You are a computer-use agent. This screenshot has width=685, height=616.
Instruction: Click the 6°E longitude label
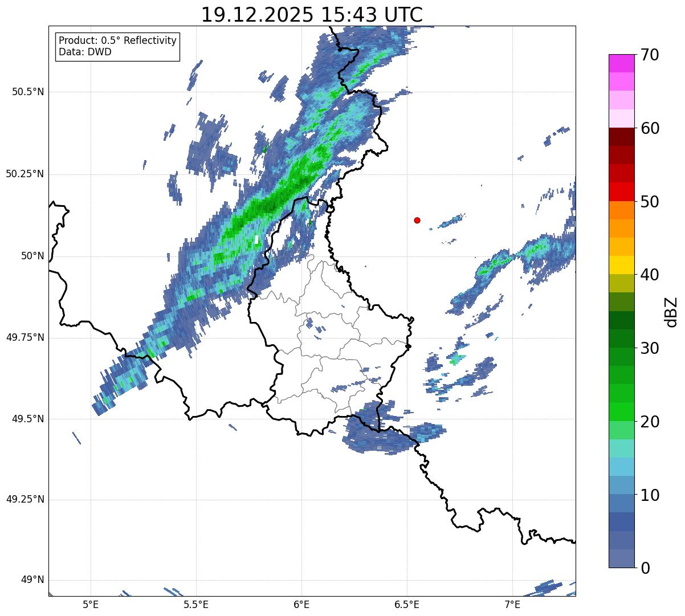point(301,604)
